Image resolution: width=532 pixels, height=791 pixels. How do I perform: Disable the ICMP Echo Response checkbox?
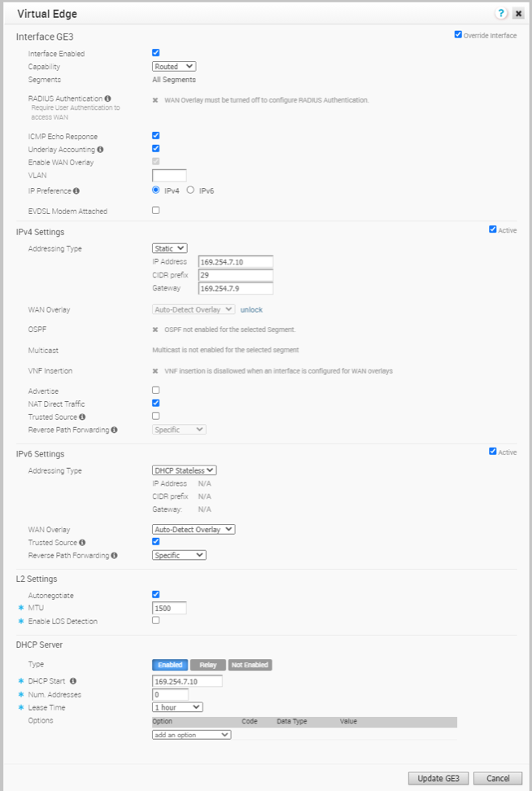point(156,136)
